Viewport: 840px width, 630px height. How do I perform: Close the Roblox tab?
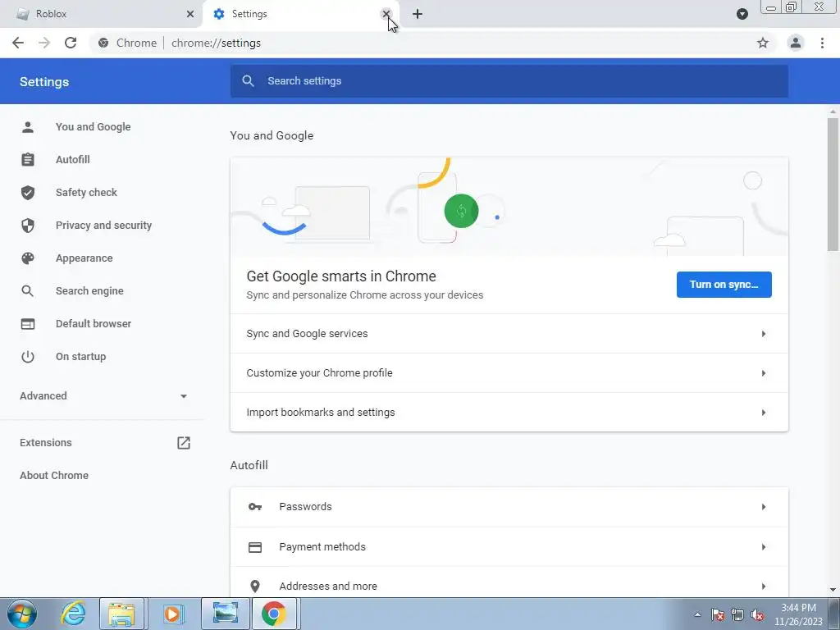[190, 14]
